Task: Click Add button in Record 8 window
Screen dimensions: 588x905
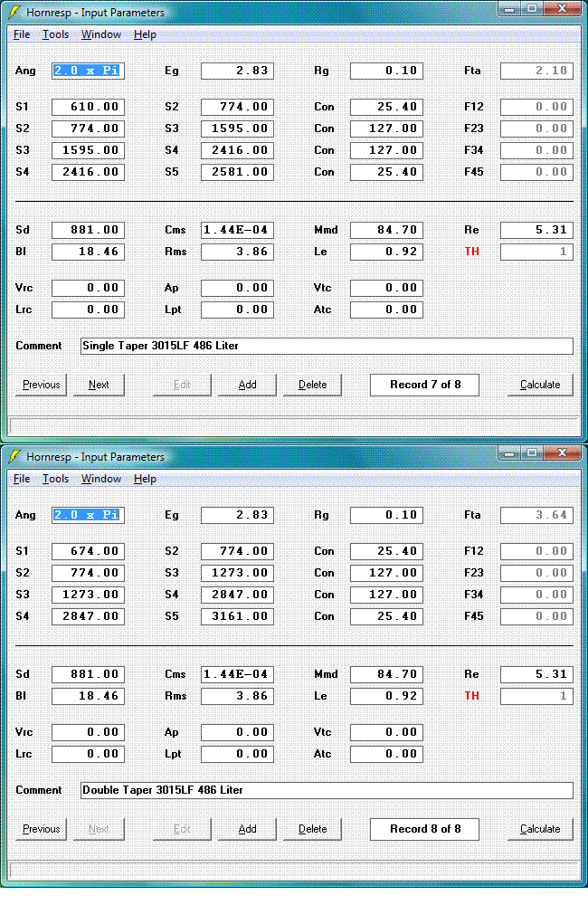Action: (247, 829)
